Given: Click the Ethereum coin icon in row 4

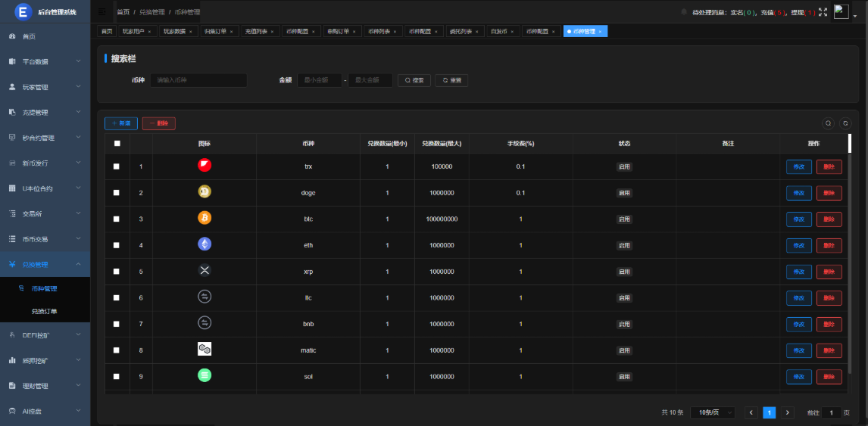Looking at the screenshot, I should [x=205, y=244].
